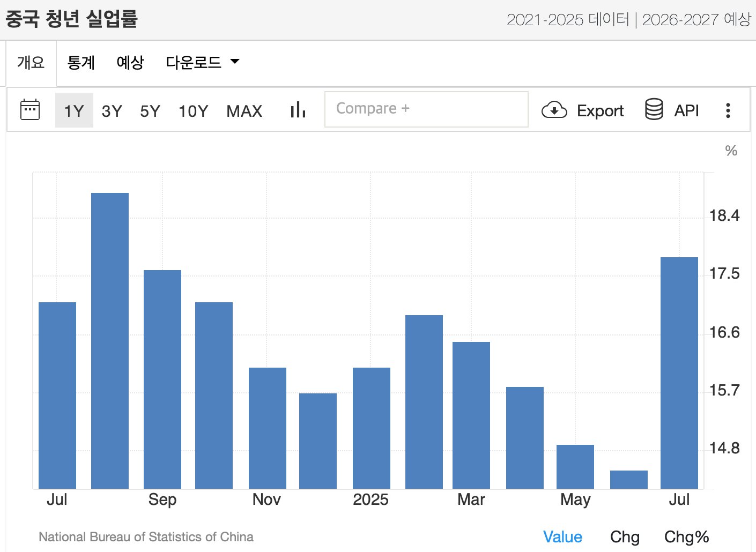Show the MAX historical range
Screen dimensions: 756x552
[244, 111]
